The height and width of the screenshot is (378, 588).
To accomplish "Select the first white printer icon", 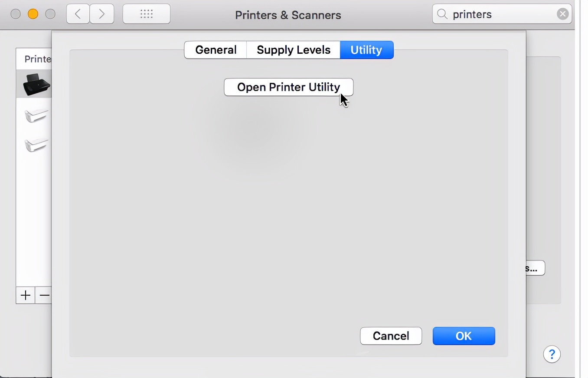I will click(36, 115).
